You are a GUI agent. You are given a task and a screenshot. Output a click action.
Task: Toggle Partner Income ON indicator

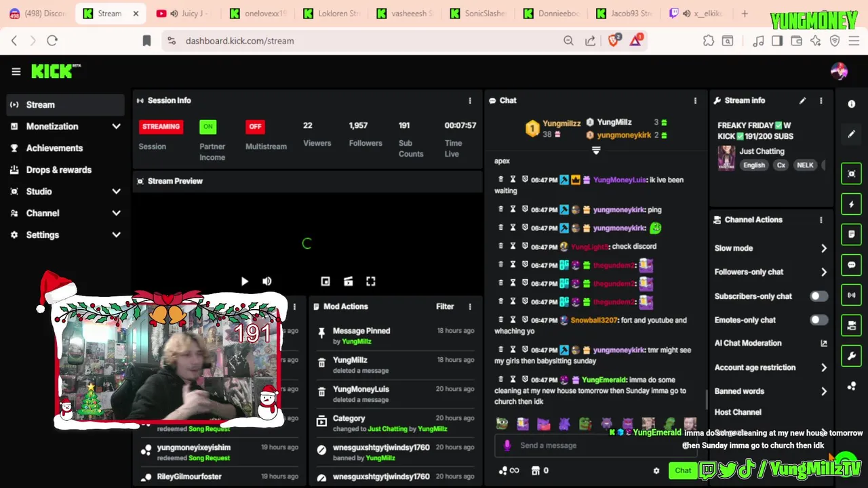click(208, 127)
